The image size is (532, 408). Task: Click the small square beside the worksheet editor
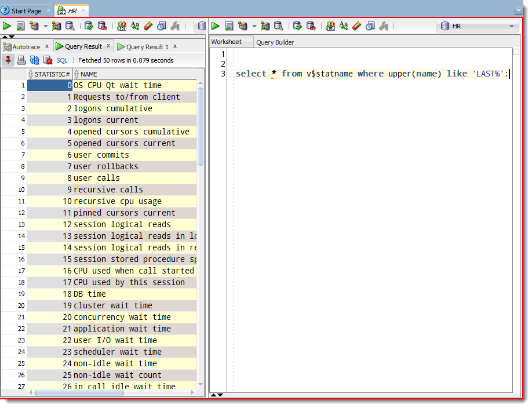click(516, 52)
